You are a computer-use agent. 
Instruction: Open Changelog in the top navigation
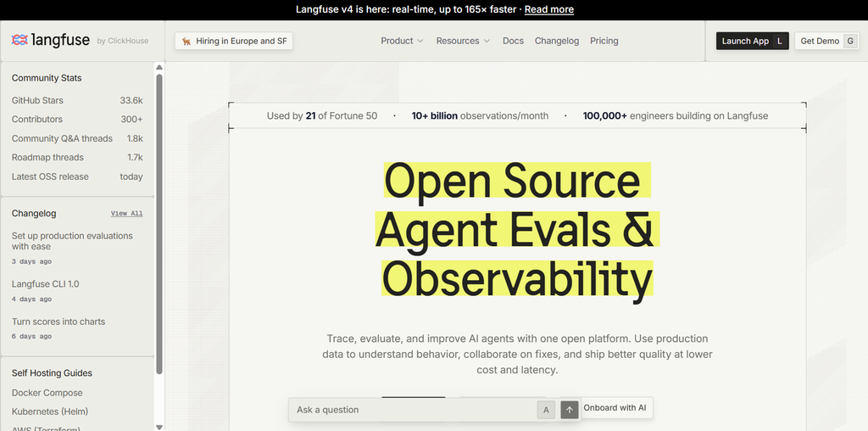click(557, 41)
